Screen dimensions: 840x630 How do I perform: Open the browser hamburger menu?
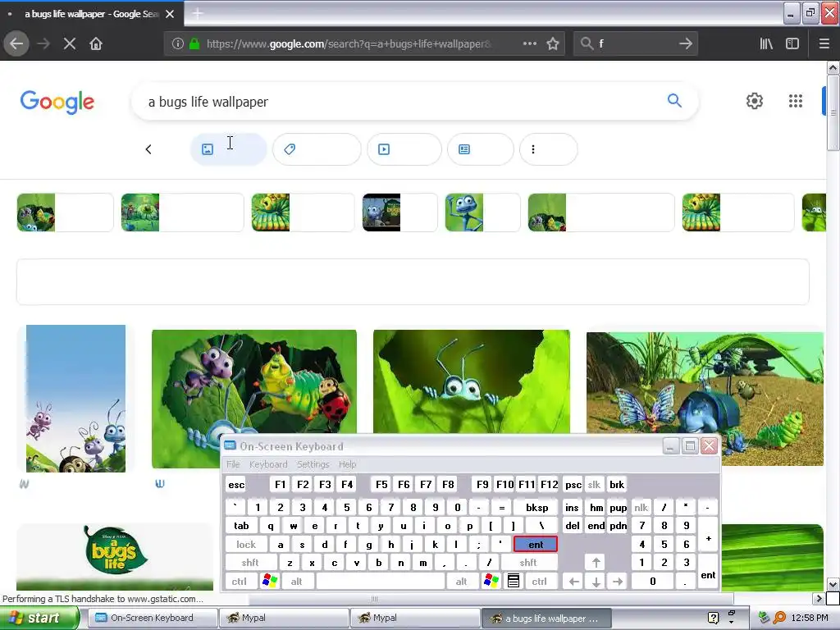[x=824, y=43]
